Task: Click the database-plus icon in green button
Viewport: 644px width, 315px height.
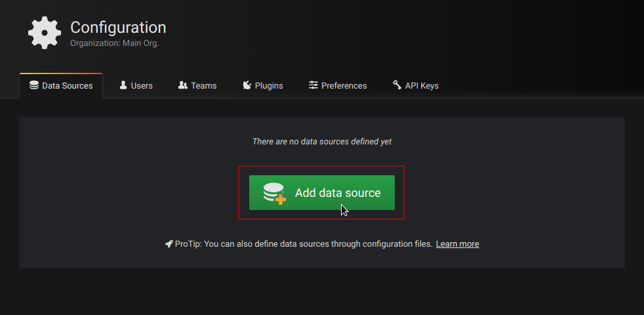Action: [x=274, y=193]
